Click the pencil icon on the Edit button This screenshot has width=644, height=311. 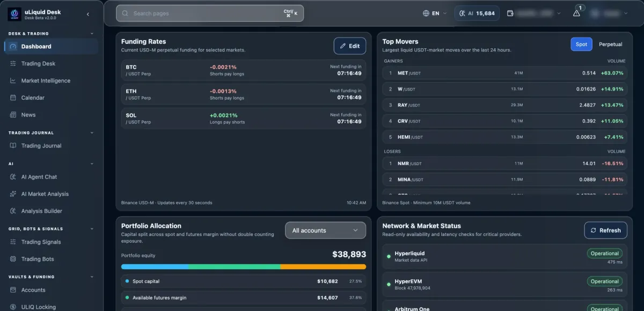[343, 46]
